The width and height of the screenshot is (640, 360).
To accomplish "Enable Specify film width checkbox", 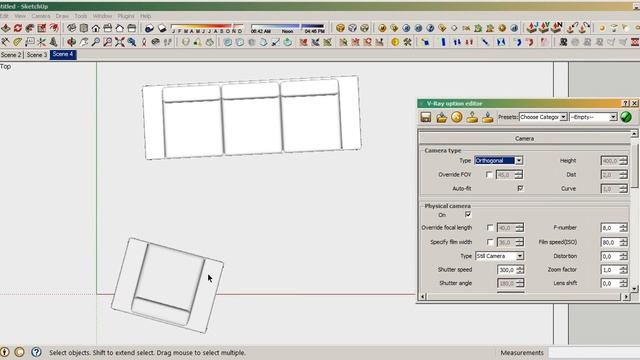I will 490,242.
